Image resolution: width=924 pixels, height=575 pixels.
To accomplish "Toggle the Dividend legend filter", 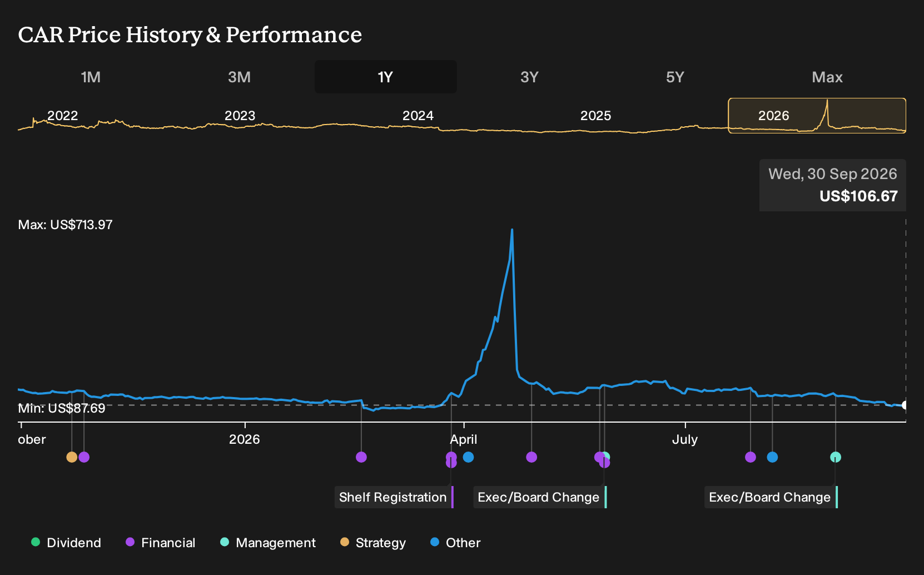I will [x=66, y=543].
